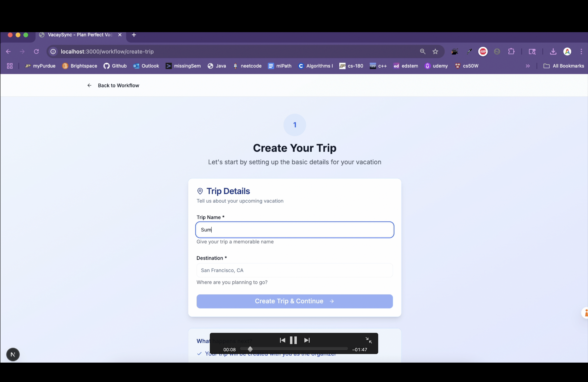The height and width of the screenshot is (382, 588).
Task: Open the downloads icon in toolbar
Action: pyautogui.click(x=553, y=52)
